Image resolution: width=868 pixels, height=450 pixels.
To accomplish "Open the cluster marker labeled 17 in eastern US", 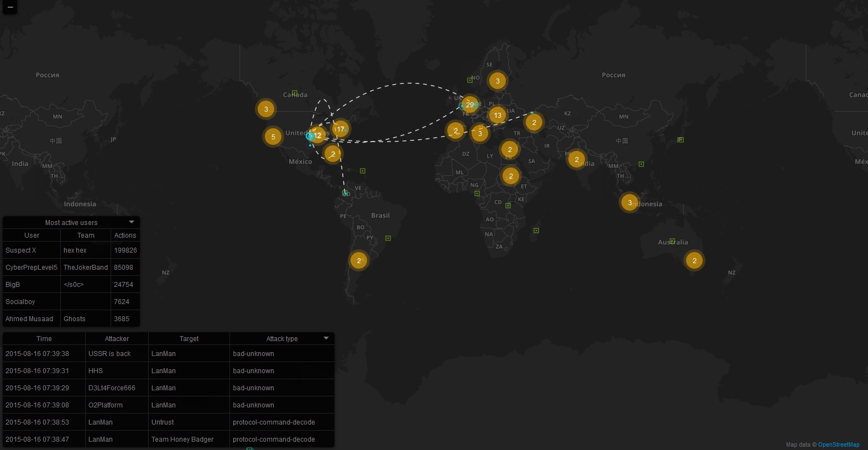I will coord(340,129).
